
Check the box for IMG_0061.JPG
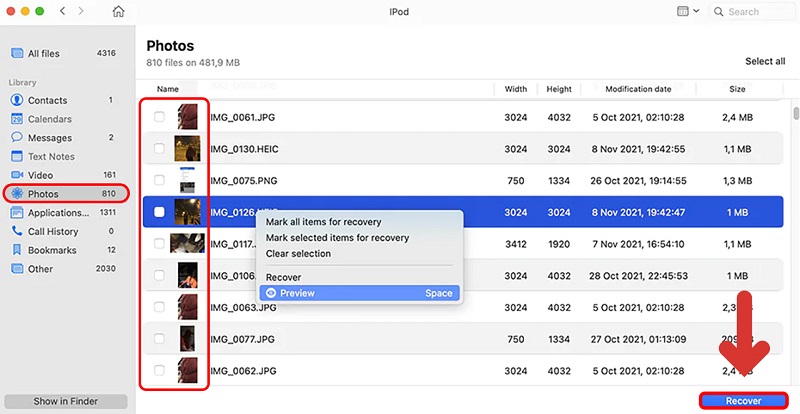[x=159, y=117]
